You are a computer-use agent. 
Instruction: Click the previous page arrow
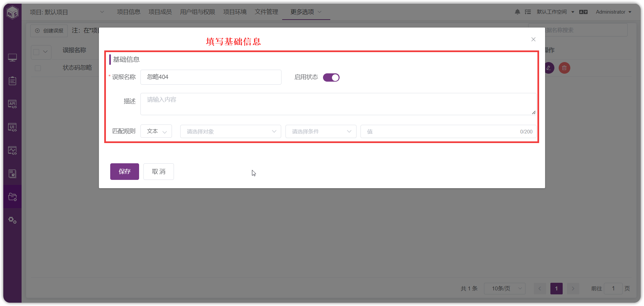(540, 288)
